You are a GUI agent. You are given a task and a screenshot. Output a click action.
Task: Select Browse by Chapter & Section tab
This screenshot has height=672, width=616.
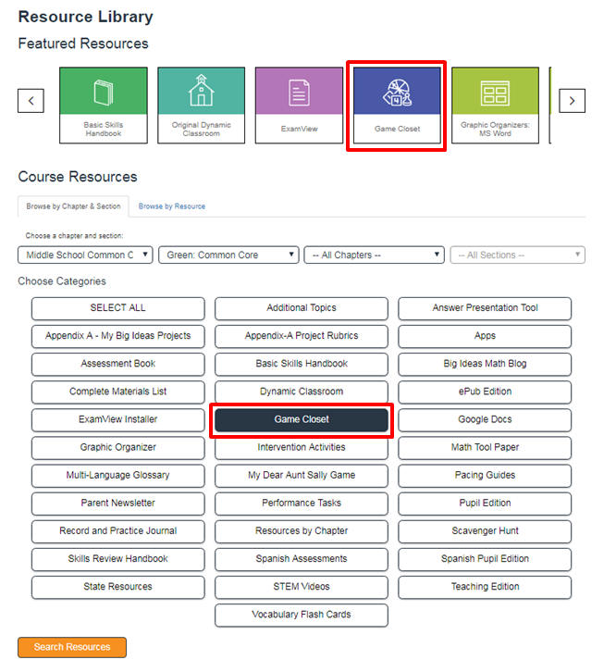73,206
